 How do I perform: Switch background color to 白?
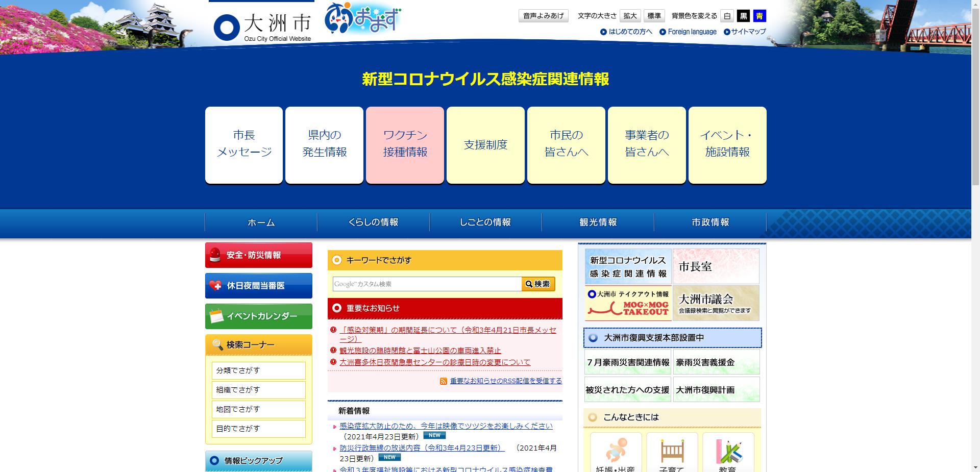pos(726,16)
